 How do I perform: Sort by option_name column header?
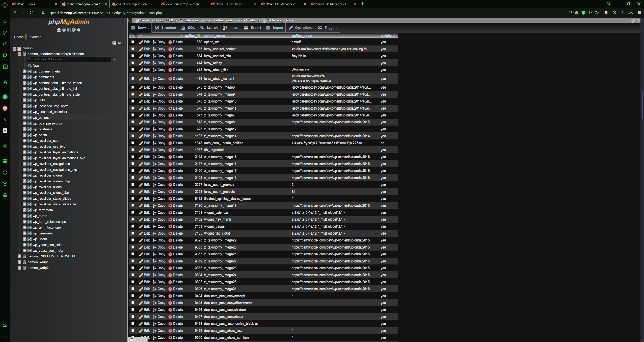[214, 36]
